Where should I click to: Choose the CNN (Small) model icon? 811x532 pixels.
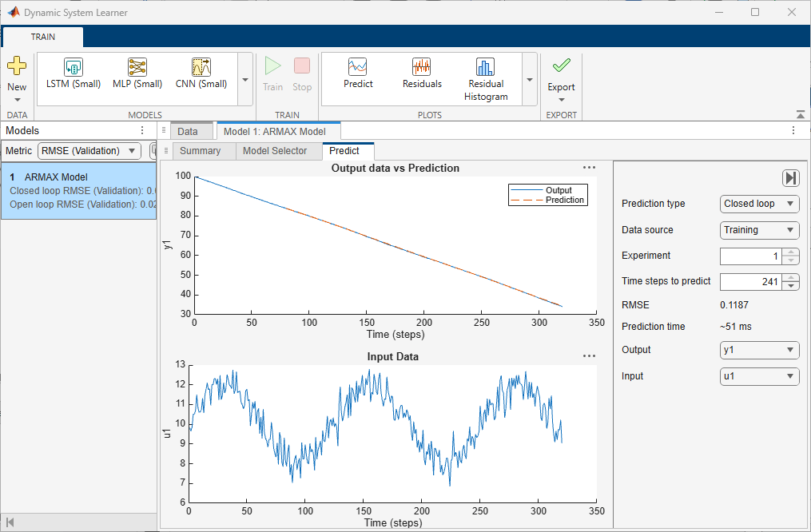tap(201, 67)
